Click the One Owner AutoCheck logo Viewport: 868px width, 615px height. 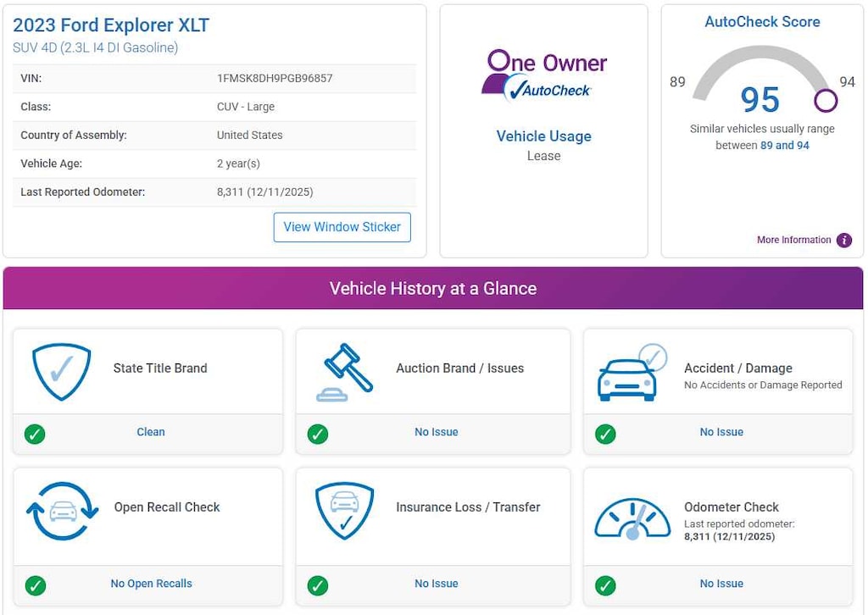coord(543,76)
